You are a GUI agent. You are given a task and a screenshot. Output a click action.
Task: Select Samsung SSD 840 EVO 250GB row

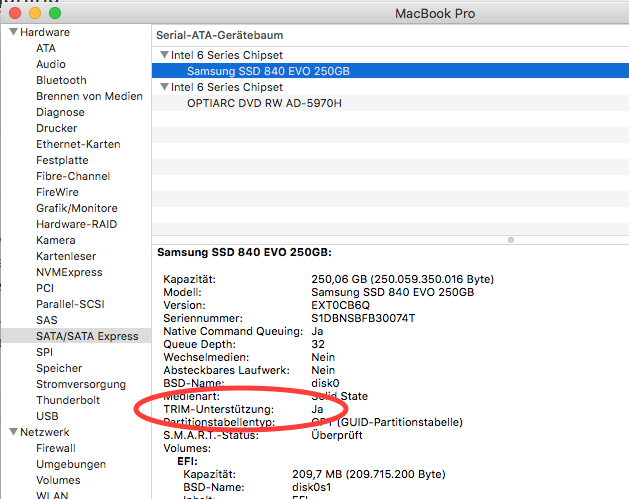click(x=390, y=71)
